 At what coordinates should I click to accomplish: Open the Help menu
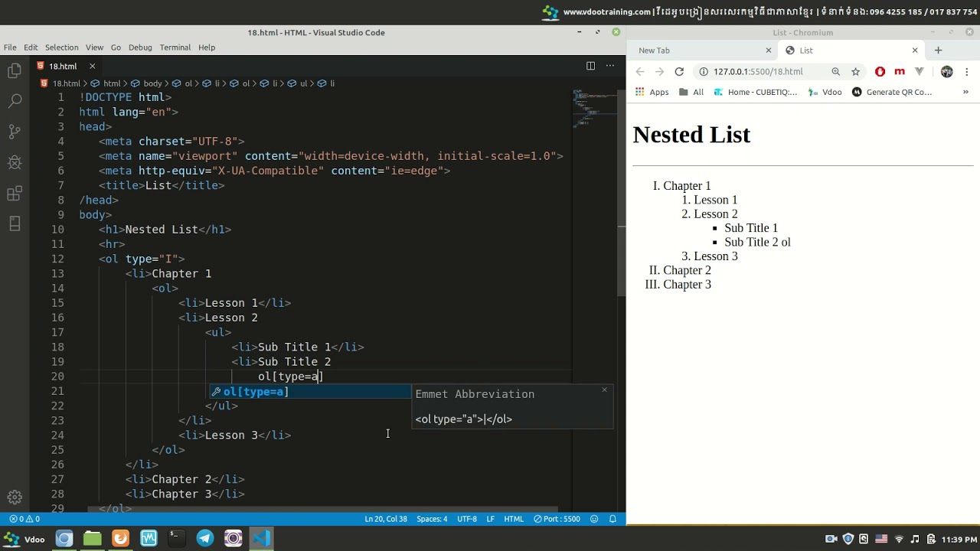pos(207,47)
